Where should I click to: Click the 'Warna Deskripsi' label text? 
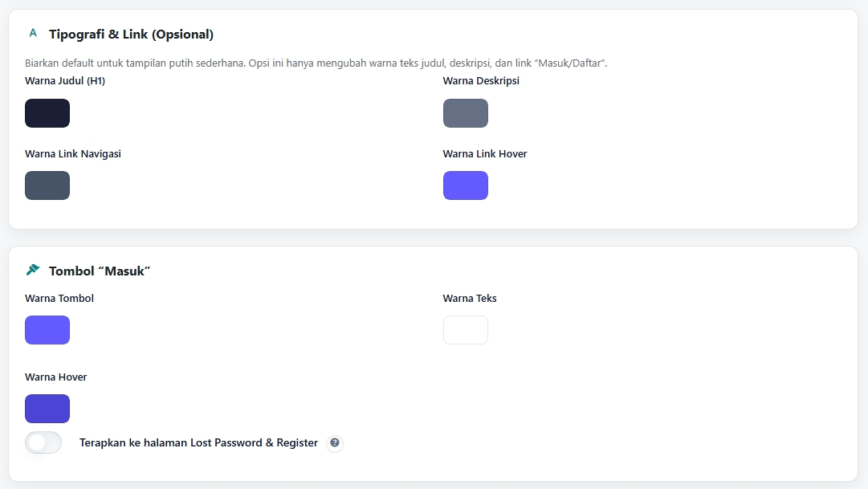pyautogui.click(x=481, y=81)
